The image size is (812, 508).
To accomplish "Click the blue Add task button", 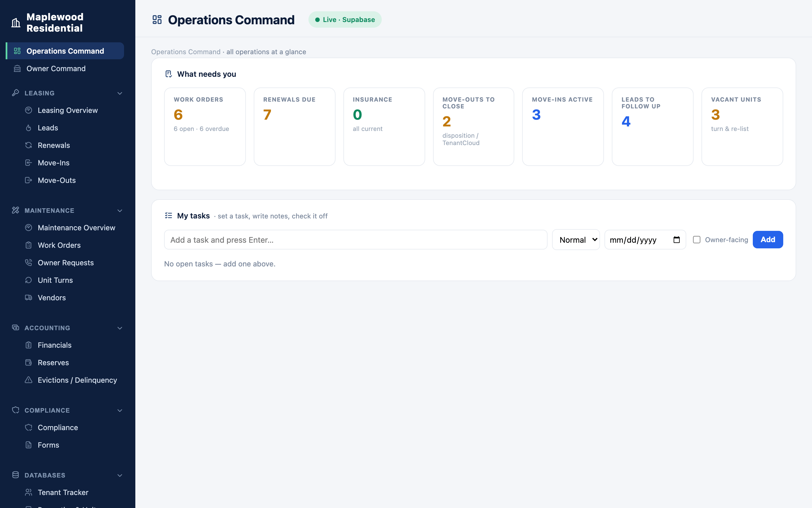I will (x=768, y=240).
